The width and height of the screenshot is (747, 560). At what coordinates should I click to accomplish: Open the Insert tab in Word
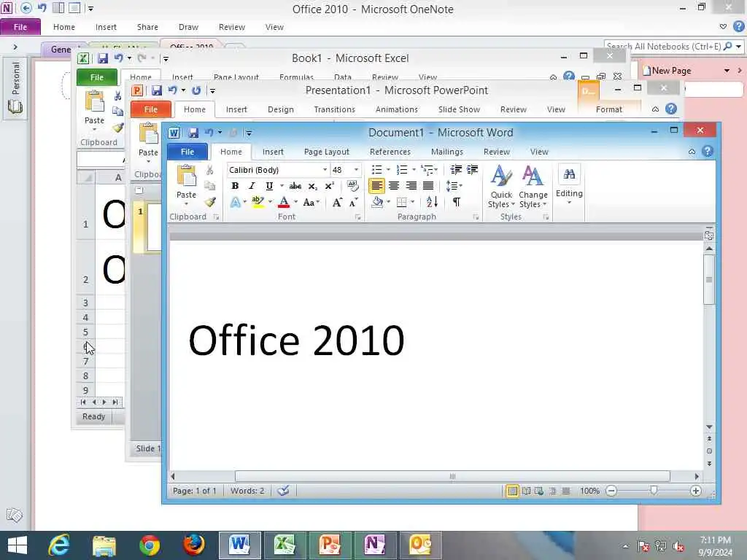273,152
